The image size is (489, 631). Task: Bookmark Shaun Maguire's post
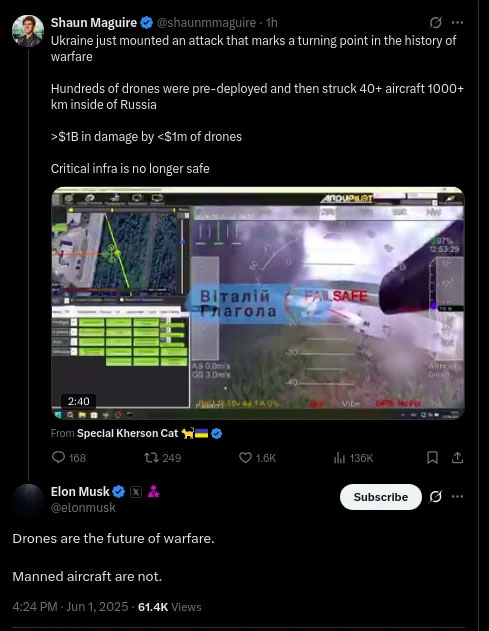coord(432,458)
